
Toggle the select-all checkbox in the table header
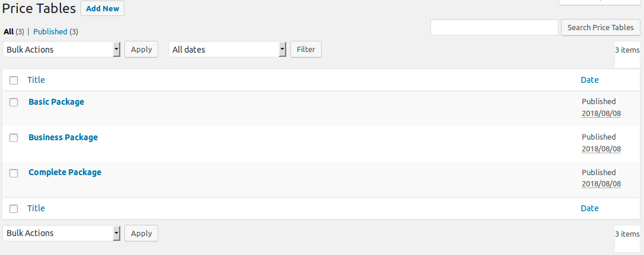coord(14,80)
